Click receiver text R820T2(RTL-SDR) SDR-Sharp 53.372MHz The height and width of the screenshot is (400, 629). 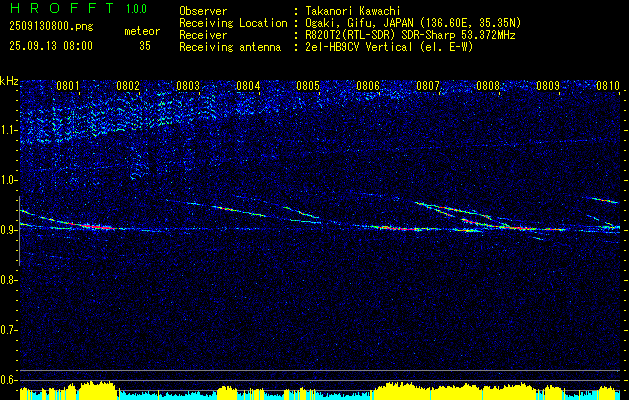pos(410,35)
